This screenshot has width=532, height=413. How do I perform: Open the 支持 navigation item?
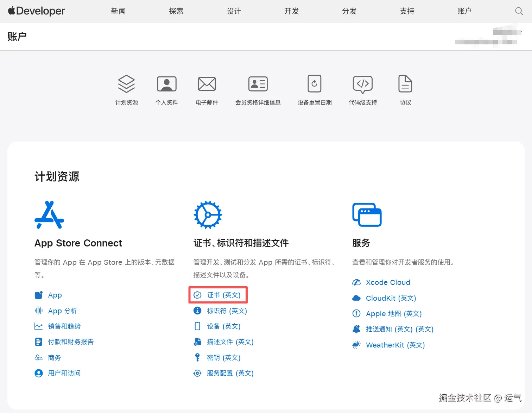407,11
